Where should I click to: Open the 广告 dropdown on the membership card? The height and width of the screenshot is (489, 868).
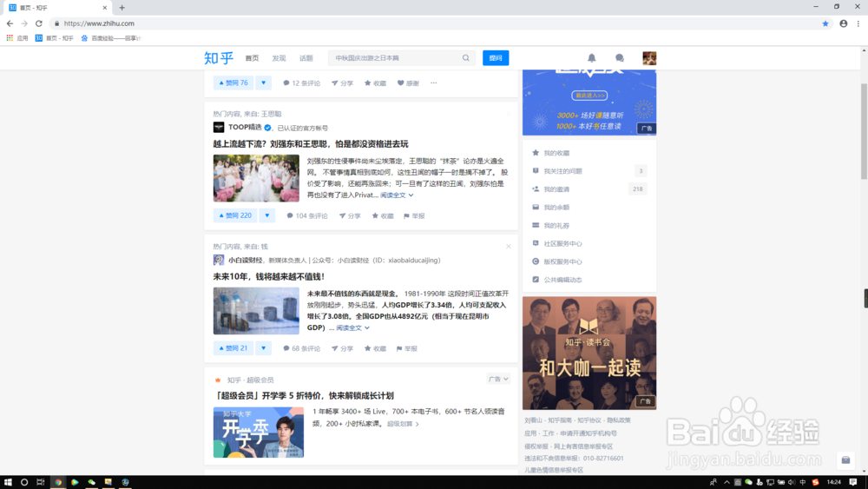coord(498,379)
